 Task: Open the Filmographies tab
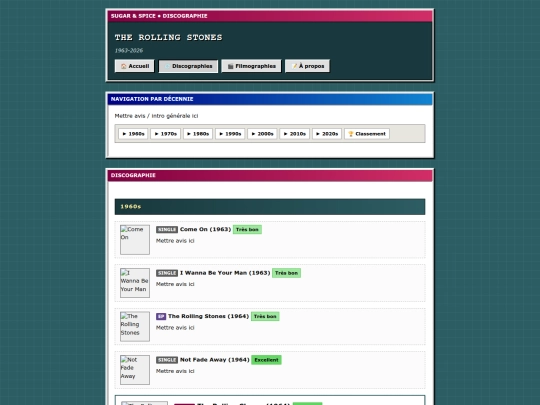[x=251, y=66]
